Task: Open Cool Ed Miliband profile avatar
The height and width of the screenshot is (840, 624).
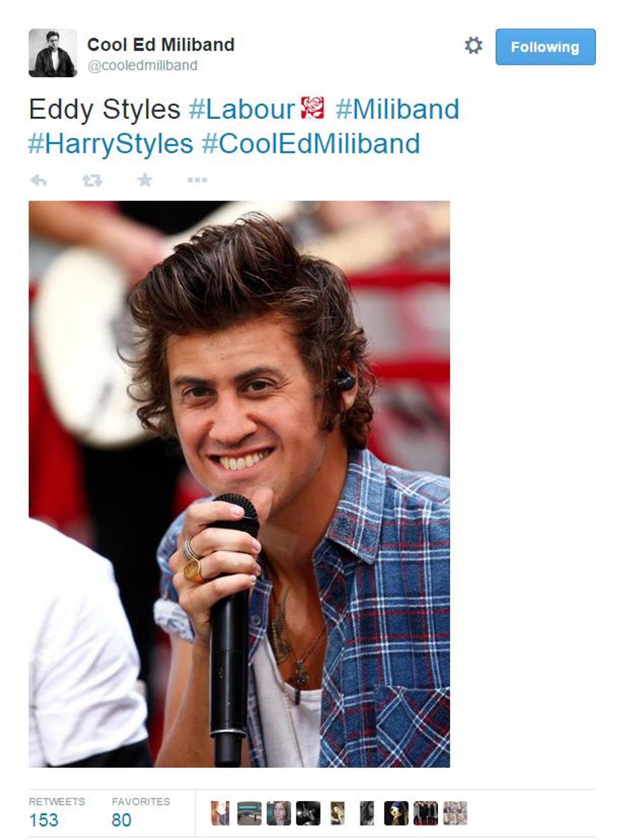Action: click(53, 53)
